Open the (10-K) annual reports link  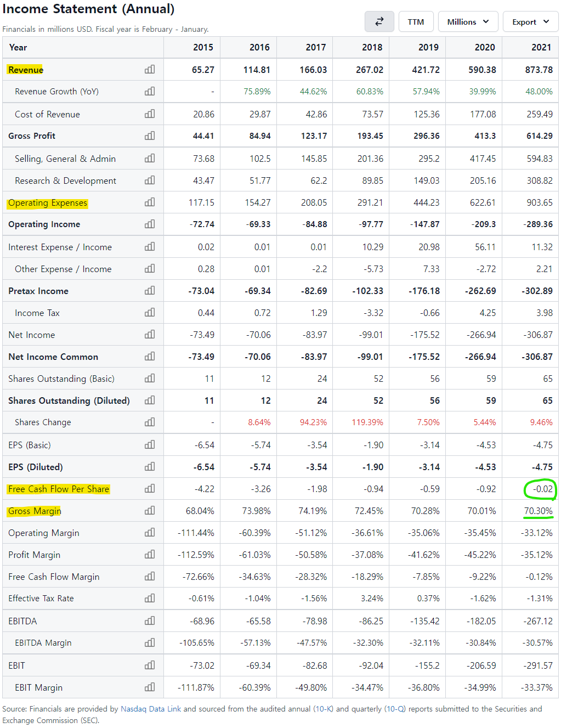(x=323, y=709)
